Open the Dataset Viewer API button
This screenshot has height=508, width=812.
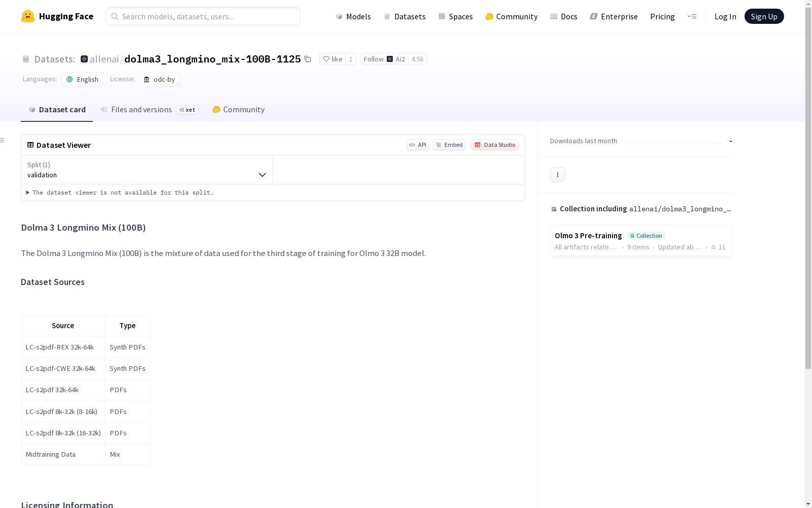(x=418, y=145)
